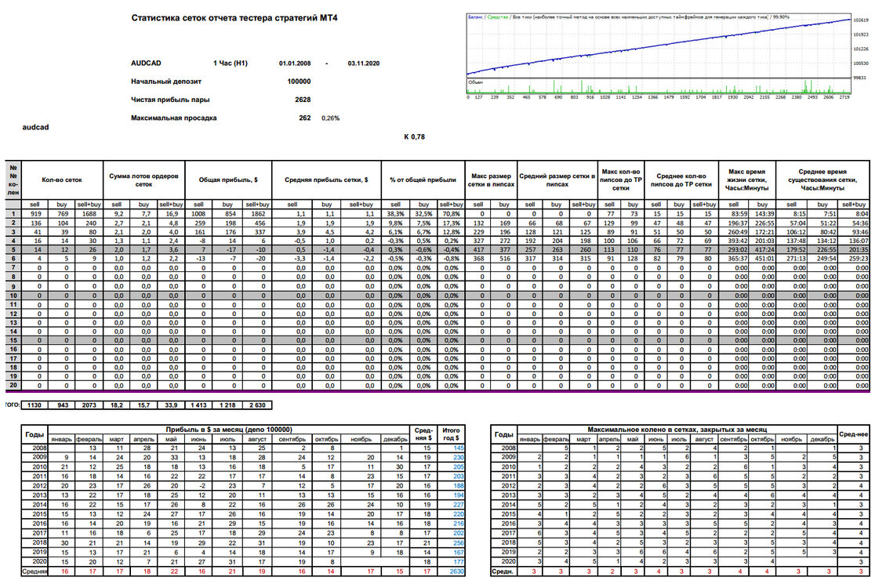Click the lowercase 'audcad' label
Screen dimensions: 886x588
pos(35,127)
